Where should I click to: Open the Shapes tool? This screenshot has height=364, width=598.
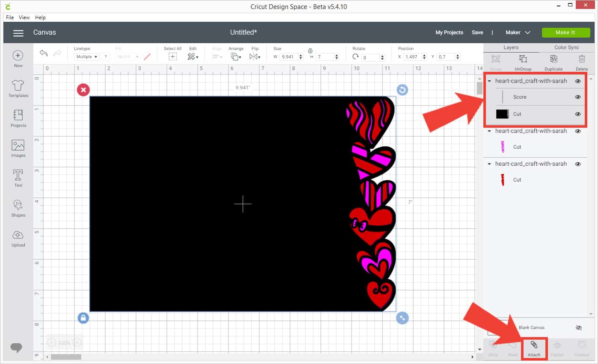[x=18, y=208]
